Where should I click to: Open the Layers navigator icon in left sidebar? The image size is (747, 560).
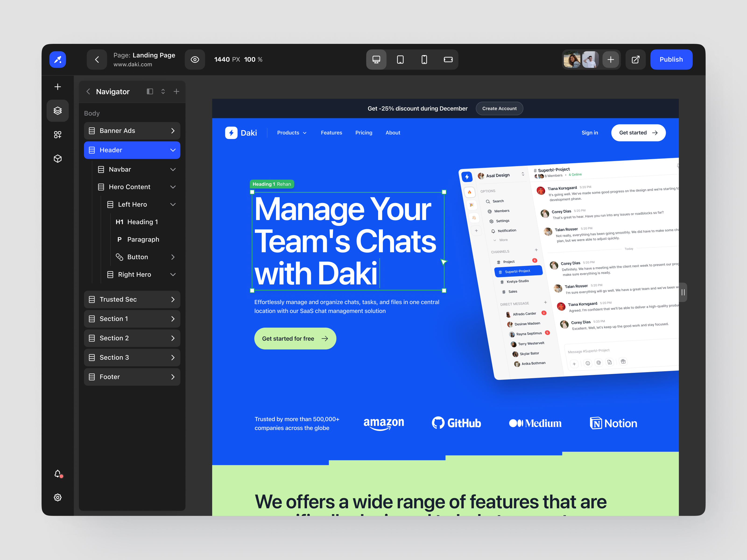pyautogui.click(x=57, y=110)
